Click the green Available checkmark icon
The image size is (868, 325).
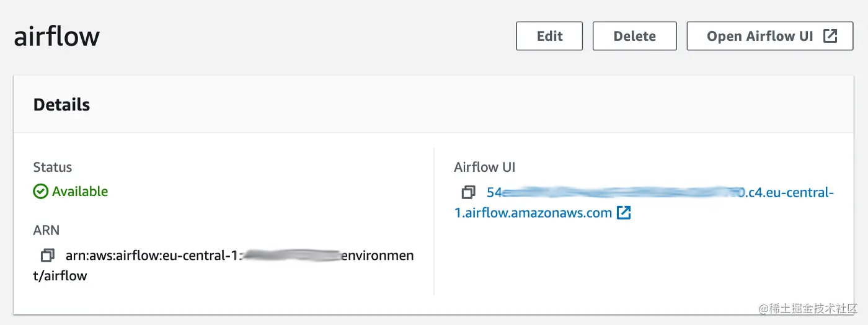click(x=40, y=192)
